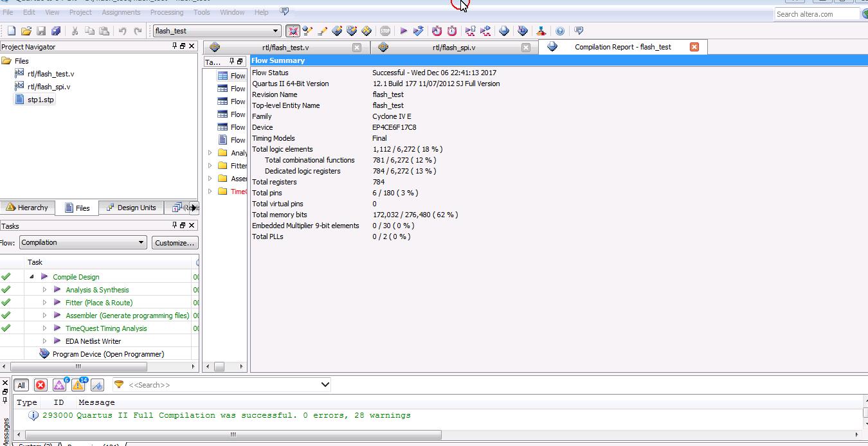
Task: Click the Customize... button
Action: point(174,243)
